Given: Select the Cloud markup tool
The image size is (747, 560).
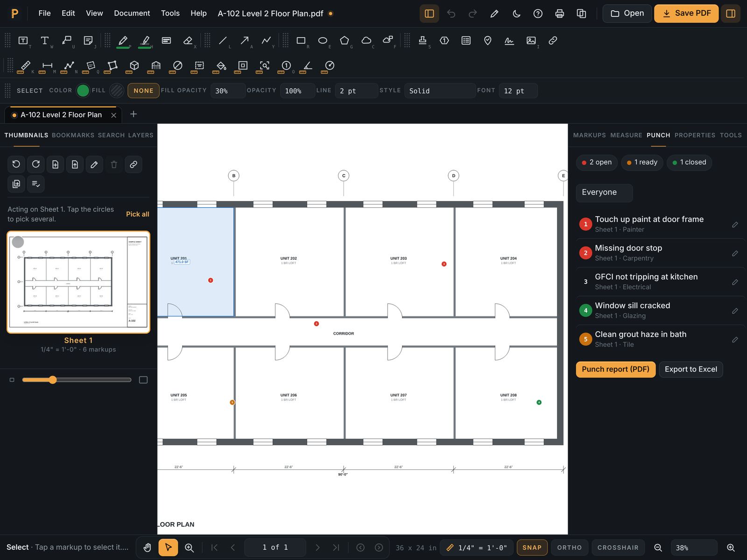Looking at the screenshot, I should [366, 41].
